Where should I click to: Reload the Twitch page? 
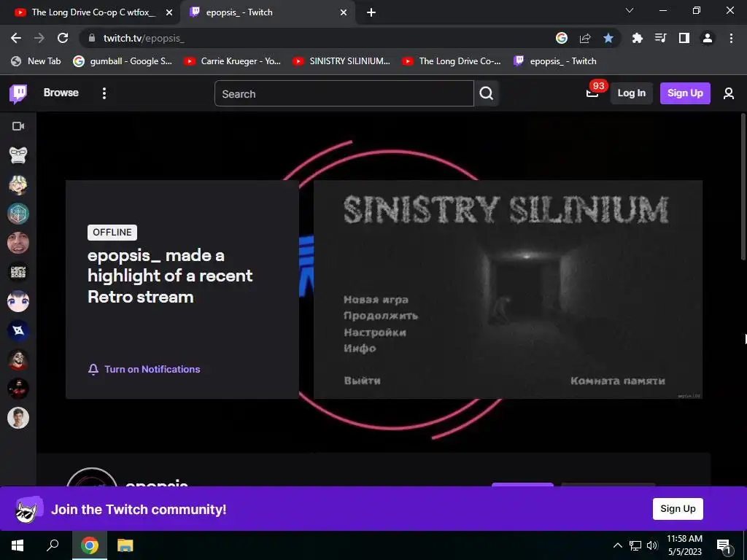(x=63, y=38)
